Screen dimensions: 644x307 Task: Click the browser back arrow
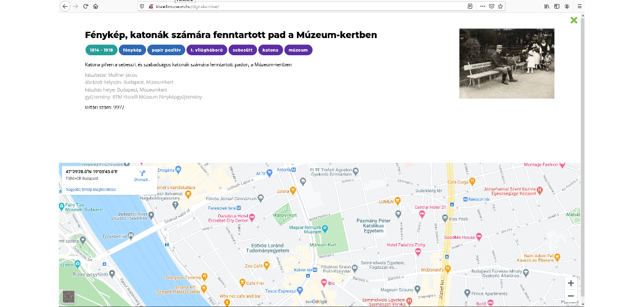coord(65,6)
